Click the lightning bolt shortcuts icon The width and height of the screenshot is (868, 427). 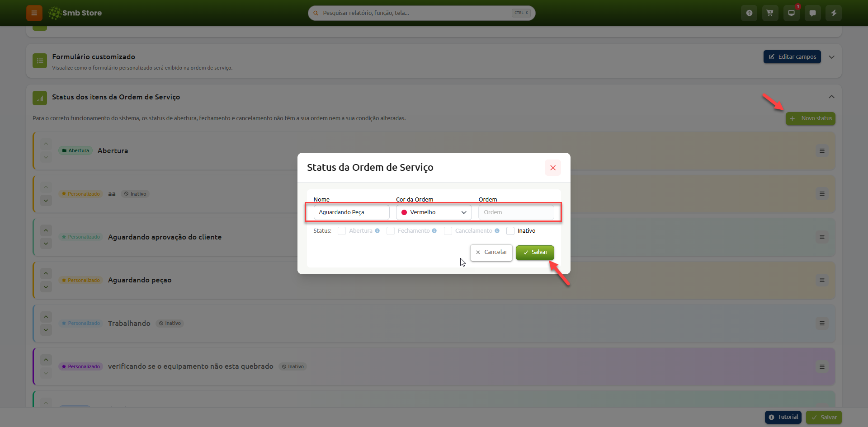click(x=834, y=13)
